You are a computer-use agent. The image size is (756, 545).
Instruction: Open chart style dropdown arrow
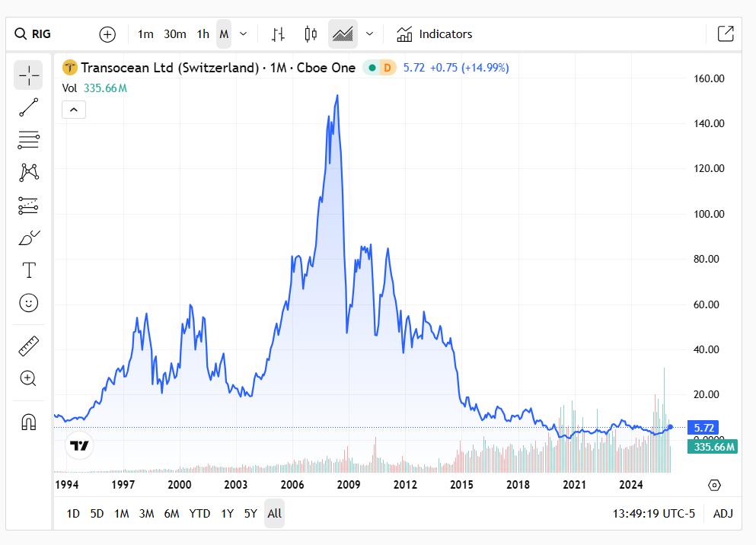point(369,34)
